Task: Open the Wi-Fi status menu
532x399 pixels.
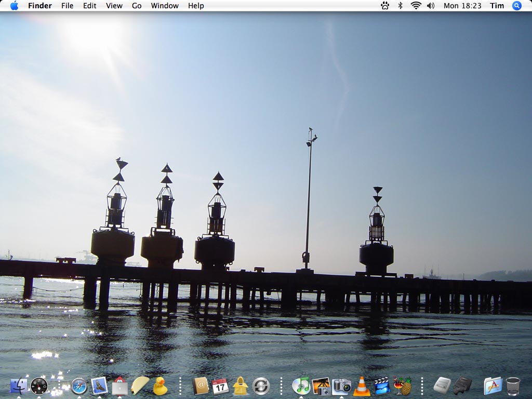Action: (x=416, y=6)
